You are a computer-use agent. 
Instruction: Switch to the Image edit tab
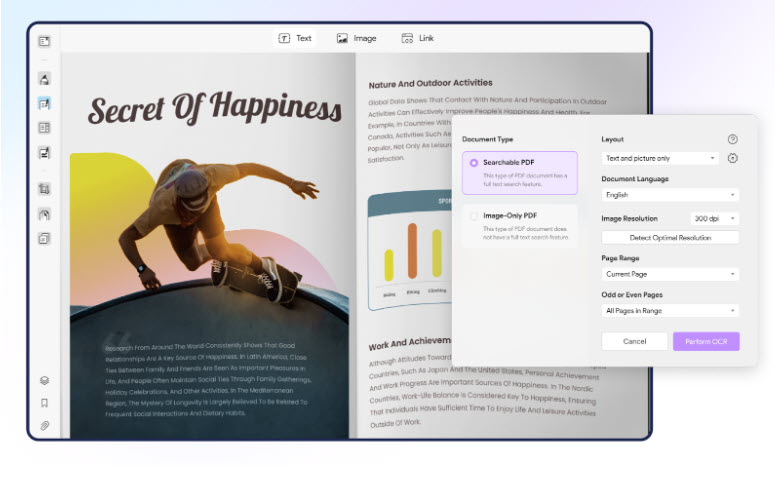(x=356, y=38)
